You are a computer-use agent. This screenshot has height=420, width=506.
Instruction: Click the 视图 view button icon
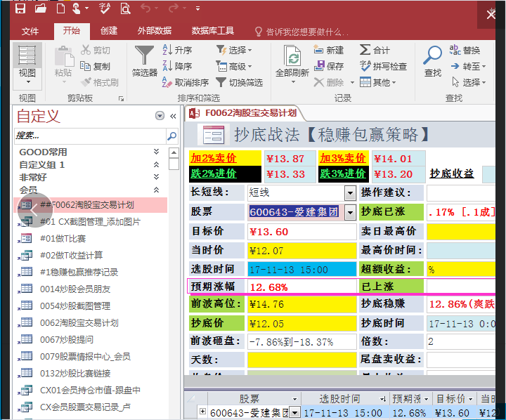[27, 55]
